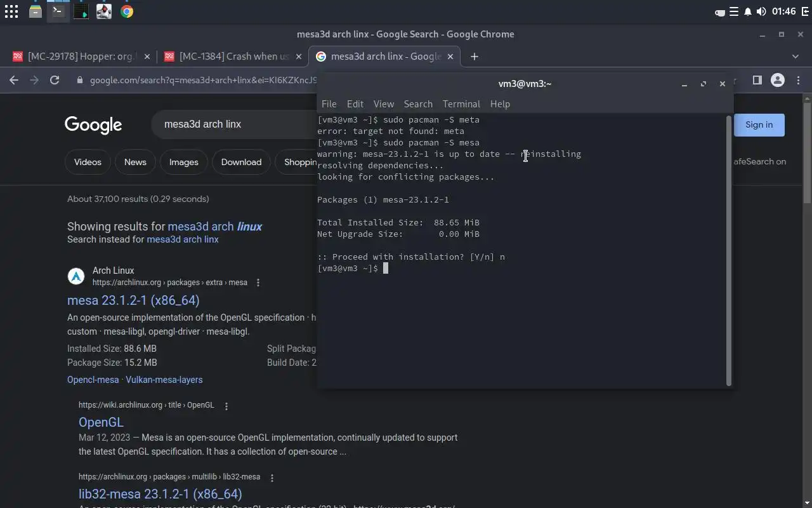The height and width of the screenshot is (508, 812).
Task: Open a new Chrome tab
Action: 474,57
